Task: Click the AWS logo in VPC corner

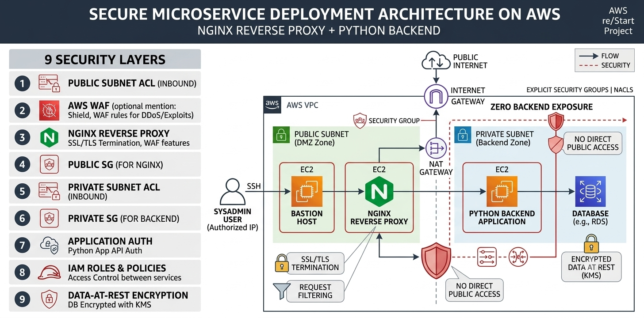Action: [x=272, y=106]
